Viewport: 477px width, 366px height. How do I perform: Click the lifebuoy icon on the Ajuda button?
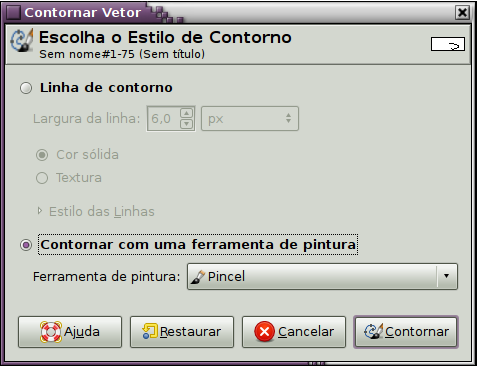(51, 332)
